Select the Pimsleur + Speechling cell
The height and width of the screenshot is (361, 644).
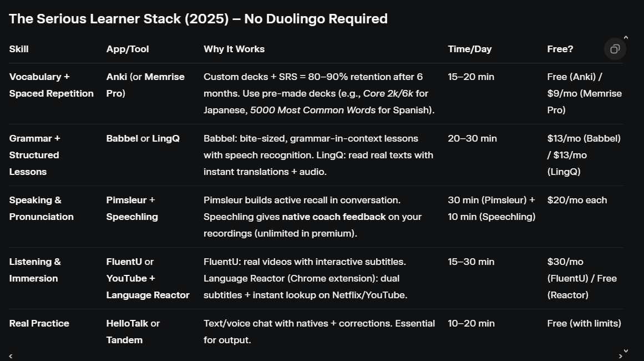coord(132,208)
